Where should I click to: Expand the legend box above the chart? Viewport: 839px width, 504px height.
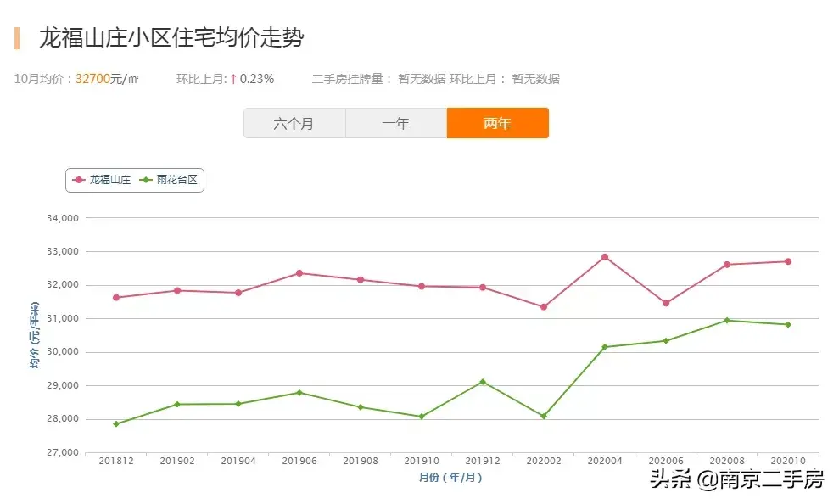coord(134,180)
